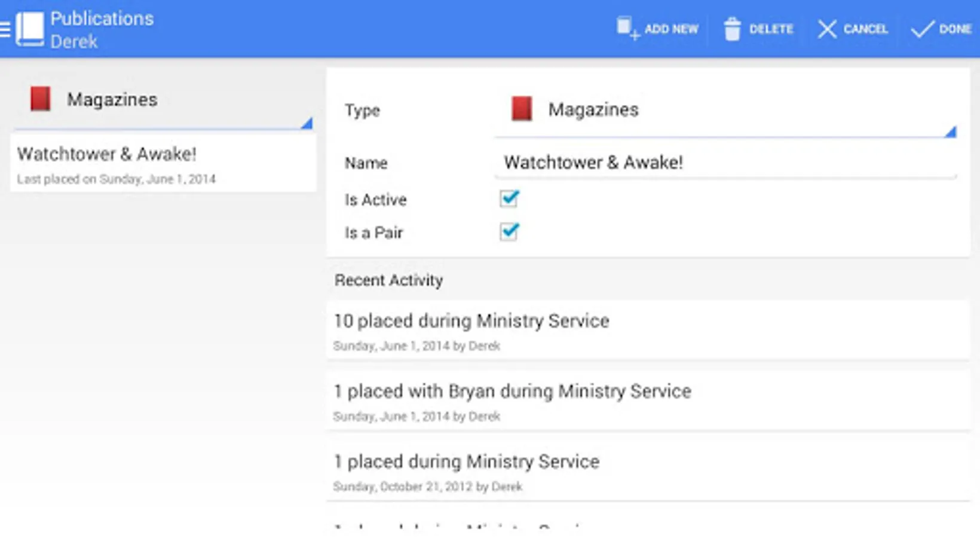
Task: Click the DELETE button label
Action: (771, 29)
